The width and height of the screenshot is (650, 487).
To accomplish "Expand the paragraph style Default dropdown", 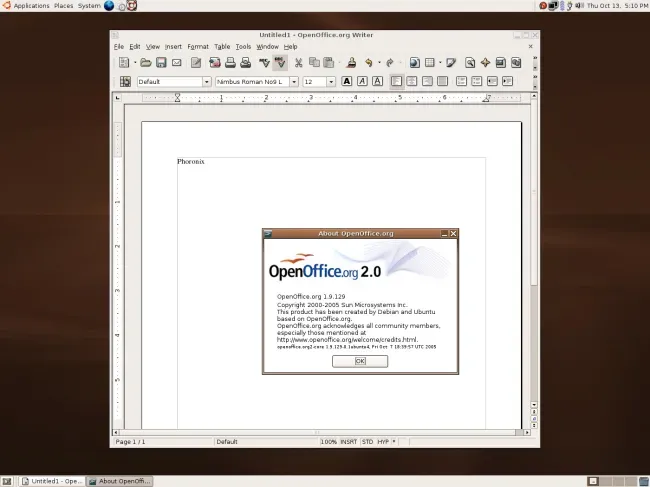I will 206,82.
